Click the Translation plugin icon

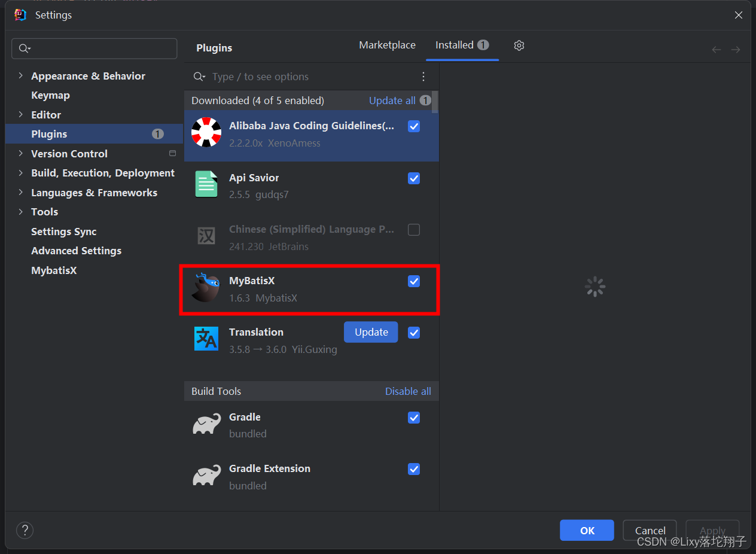click(206, 339)
